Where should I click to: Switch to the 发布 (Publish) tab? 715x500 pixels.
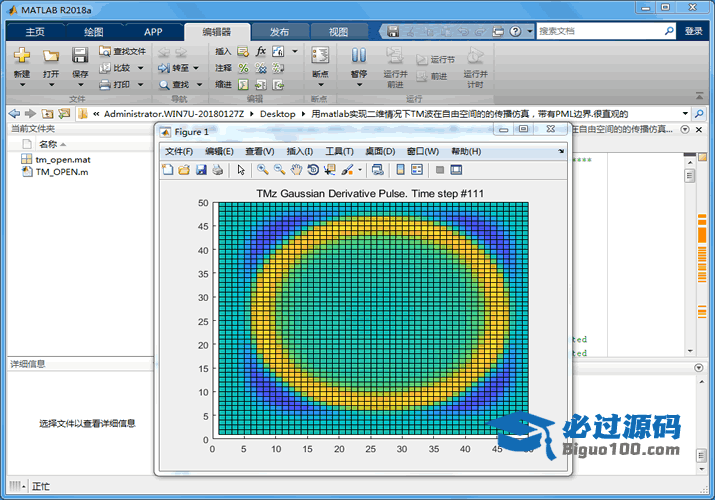(279, 32)
